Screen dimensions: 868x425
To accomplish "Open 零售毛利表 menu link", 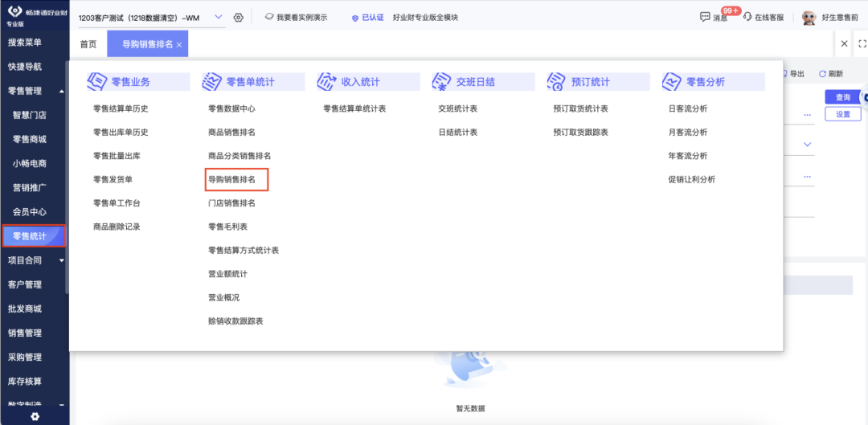I will [x=227, y=227].
